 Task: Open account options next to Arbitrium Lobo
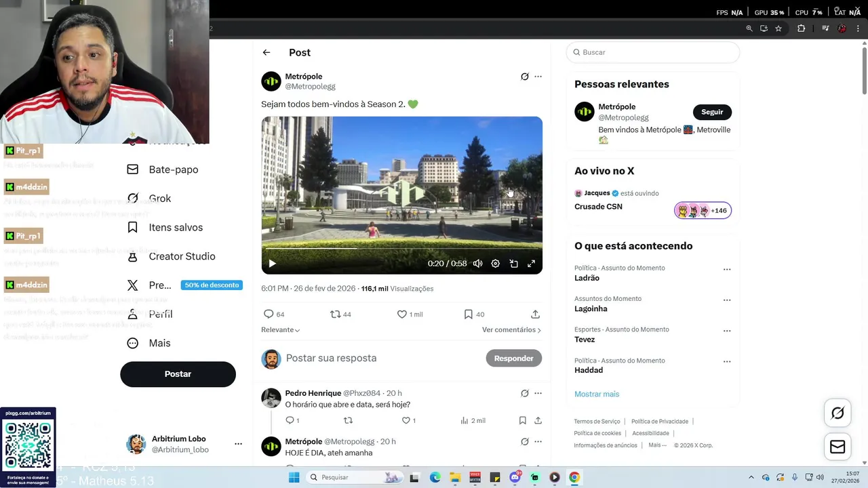pyautogui.click(x=238, y=444)
